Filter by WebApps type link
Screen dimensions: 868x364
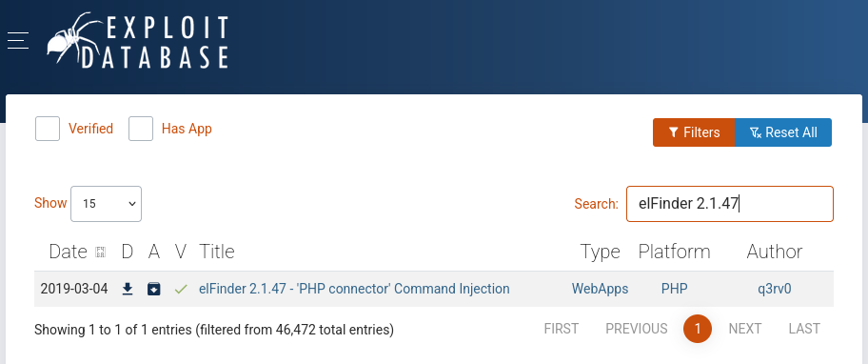pyautogui.click(x=600, y=289)
